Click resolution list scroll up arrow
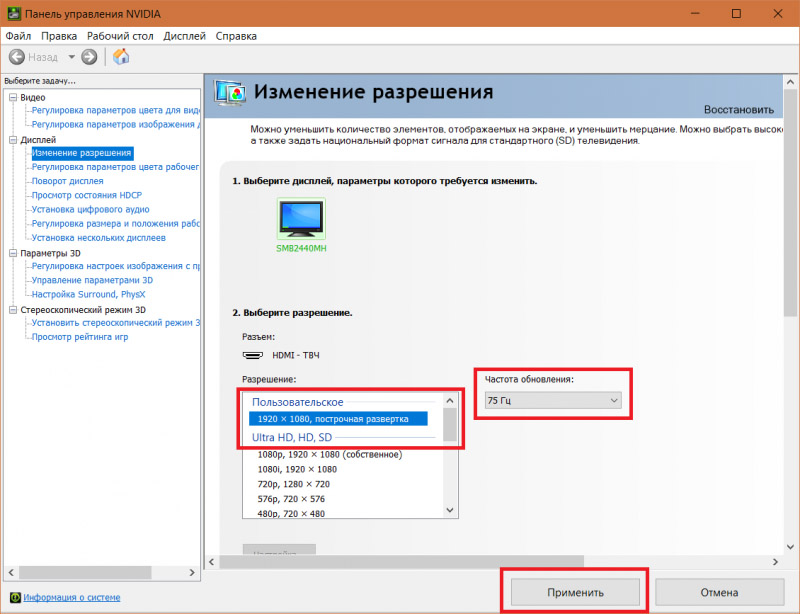This screenshot has height=614, width=800. [x=450, y=401]
